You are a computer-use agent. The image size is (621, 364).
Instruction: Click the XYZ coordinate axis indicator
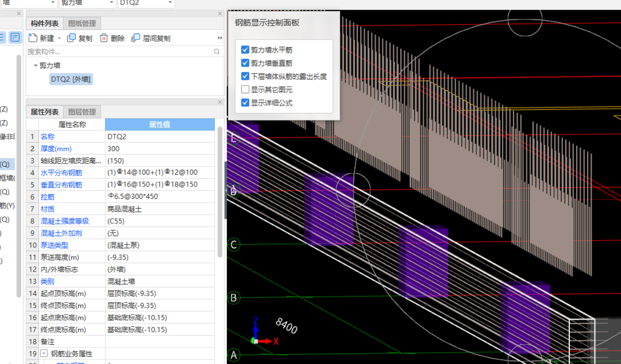tap(265, 332)
